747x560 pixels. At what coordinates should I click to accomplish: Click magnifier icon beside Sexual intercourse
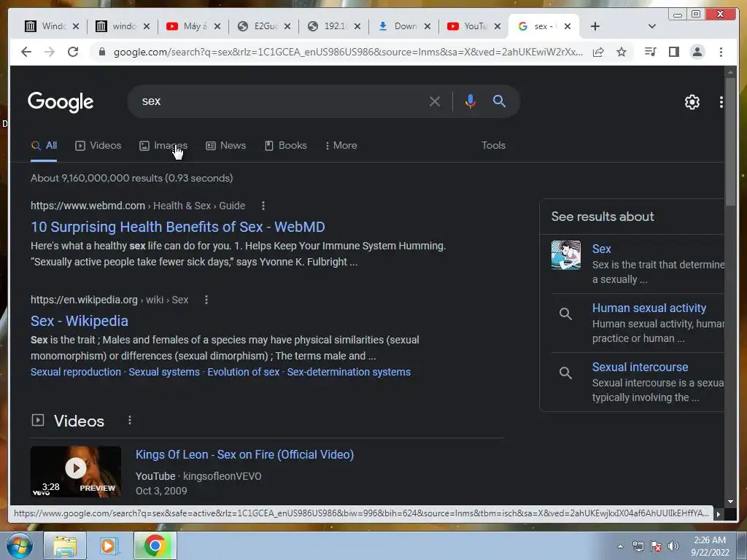(565, 373)
